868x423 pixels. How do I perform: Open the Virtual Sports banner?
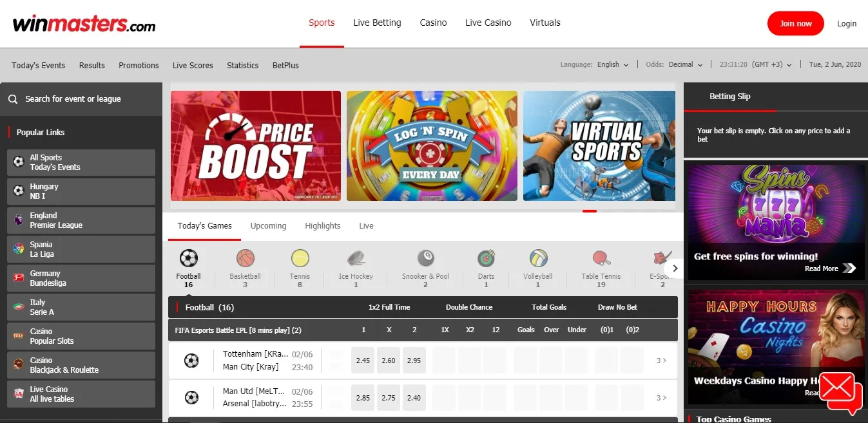(x=599, y=146)
